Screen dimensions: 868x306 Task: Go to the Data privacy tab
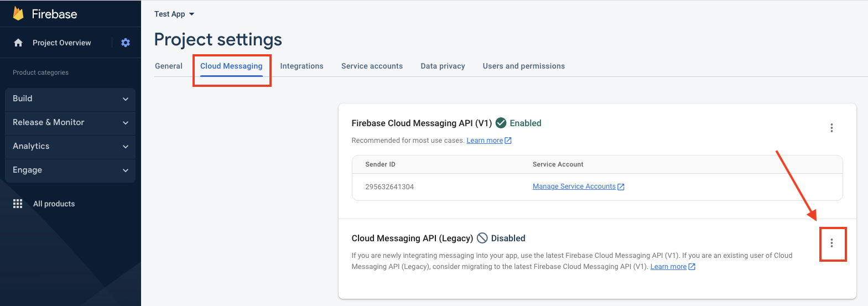tap(443, 66)
